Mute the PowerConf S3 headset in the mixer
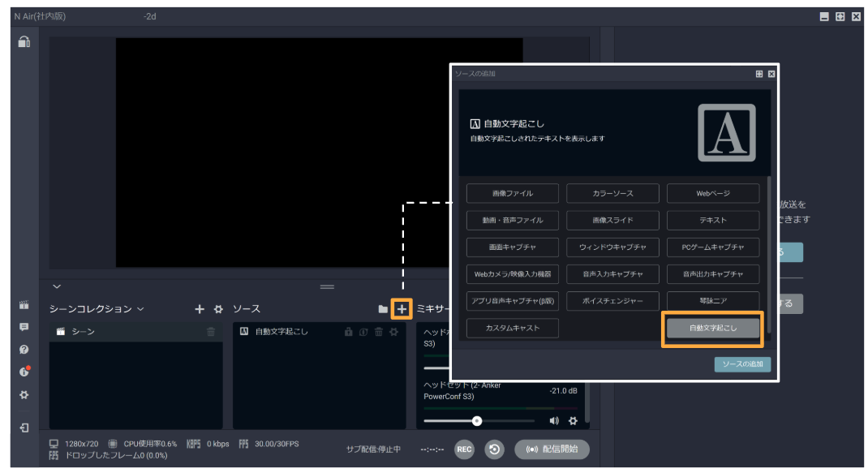Screen dimensions: 868x473 pos(554,421)
